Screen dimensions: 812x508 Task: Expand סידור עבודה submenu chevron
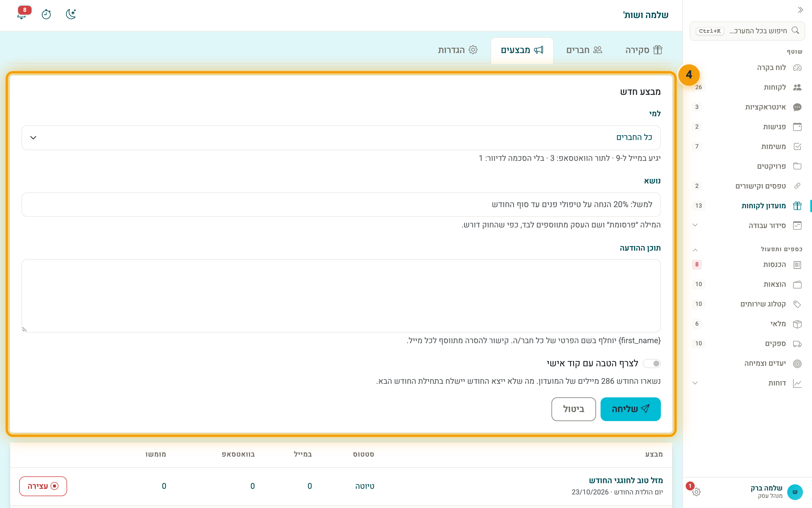[x=695, y=225]
